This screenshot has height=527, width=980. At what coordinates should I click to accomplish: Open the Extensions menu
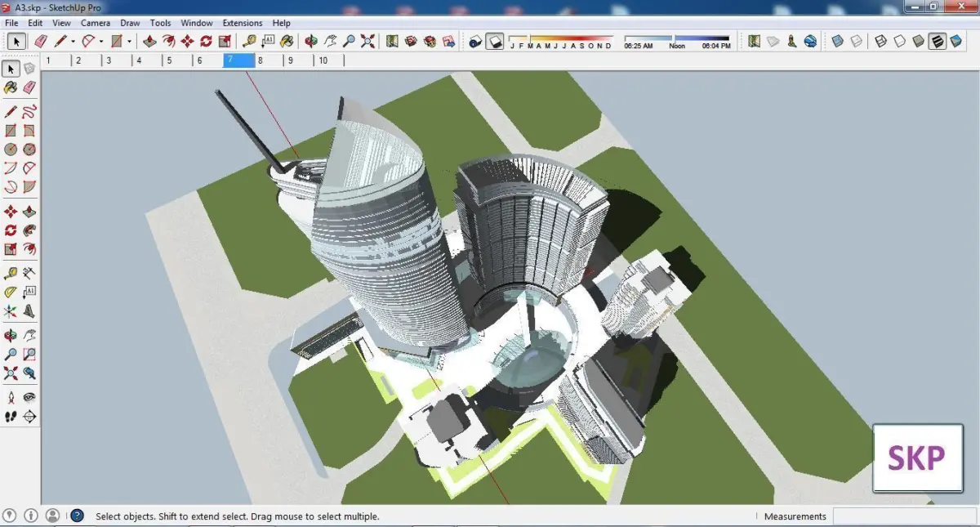243,23
